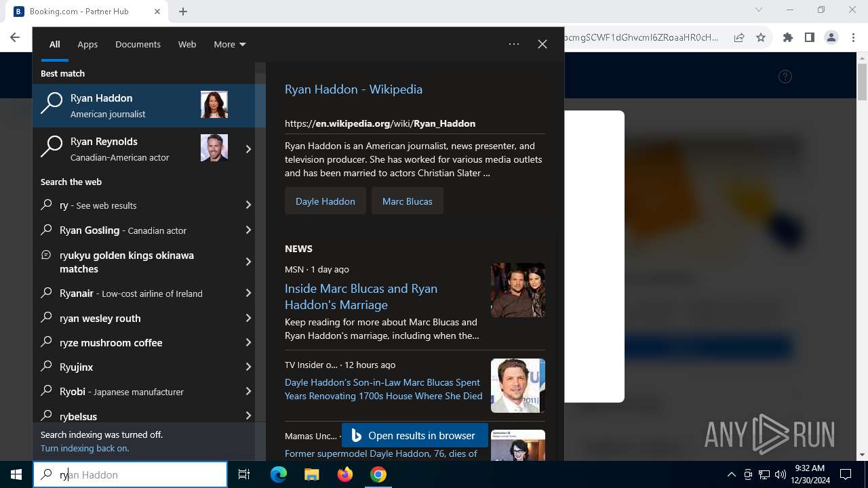
Task: Expand the Ryobi suggestion arrow
Action: (x=248, y=392)
